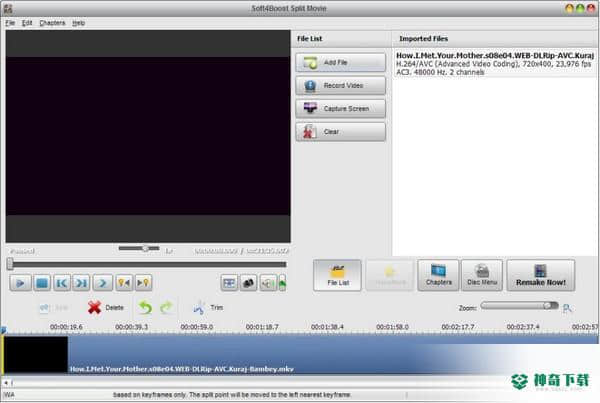
Task: Open the Disc Menu tab button
Action: [x=482, y=276]
